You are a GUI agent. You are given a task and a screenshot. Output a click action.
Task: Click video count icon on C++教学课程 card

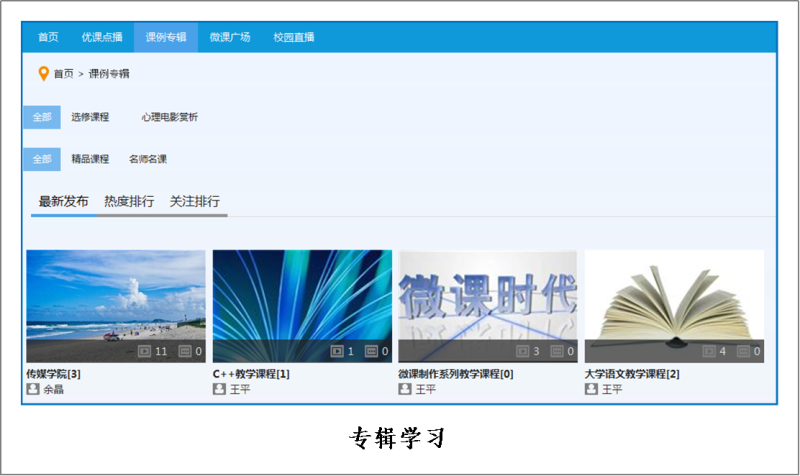click(337, 351)
